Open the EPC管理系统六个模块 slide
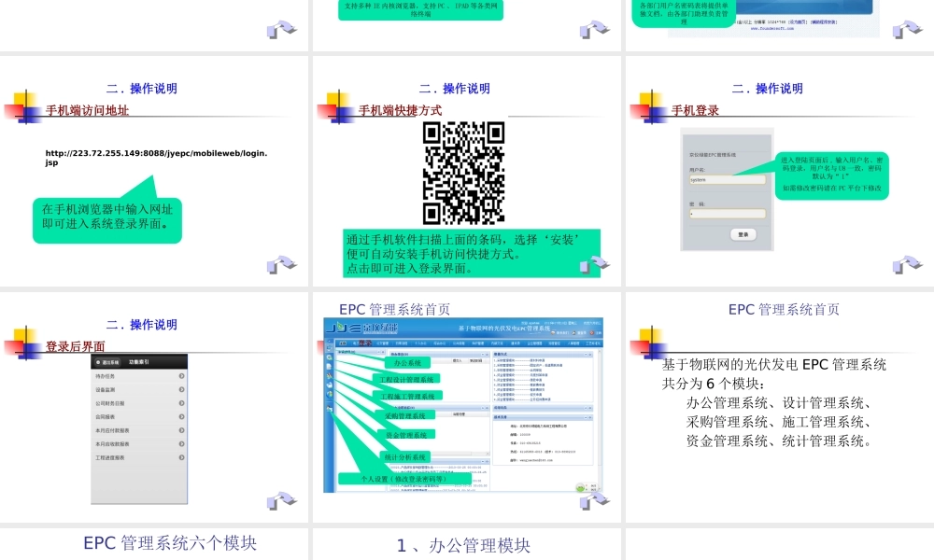 pyautogui.click(x=170, y=543)
